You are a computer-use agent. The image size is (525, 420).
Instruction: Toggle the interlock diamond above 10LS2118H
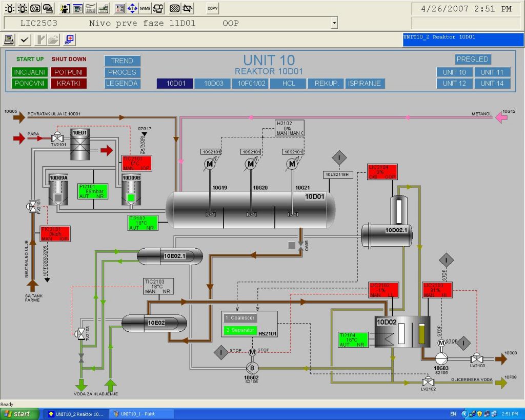pos(339,157)
